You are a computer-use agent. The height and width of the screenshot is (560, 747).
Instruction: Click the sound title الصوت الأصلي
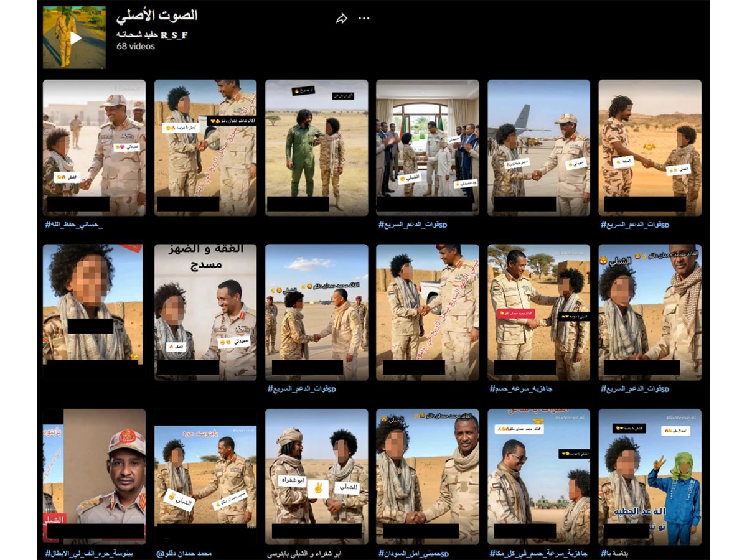(157, 16)
